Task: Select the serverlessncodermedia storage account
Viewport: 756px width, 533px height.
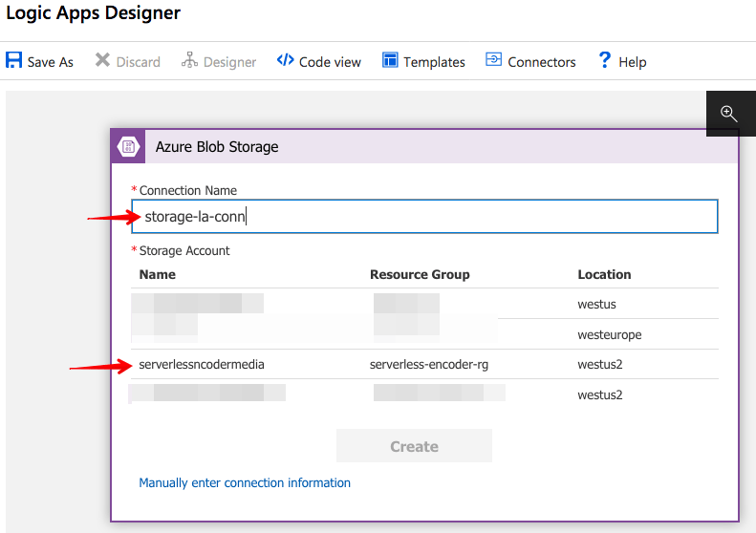Action: (202, 364)
